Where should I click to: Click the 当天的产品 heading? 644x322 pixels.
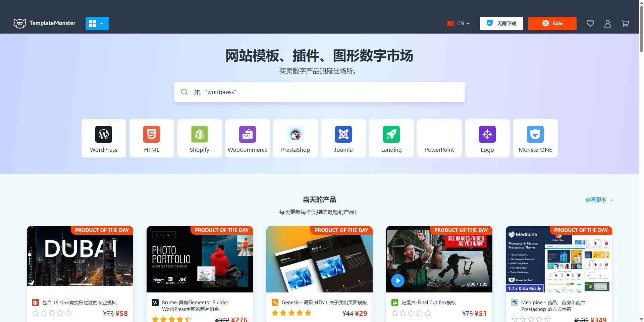[319, 200]
